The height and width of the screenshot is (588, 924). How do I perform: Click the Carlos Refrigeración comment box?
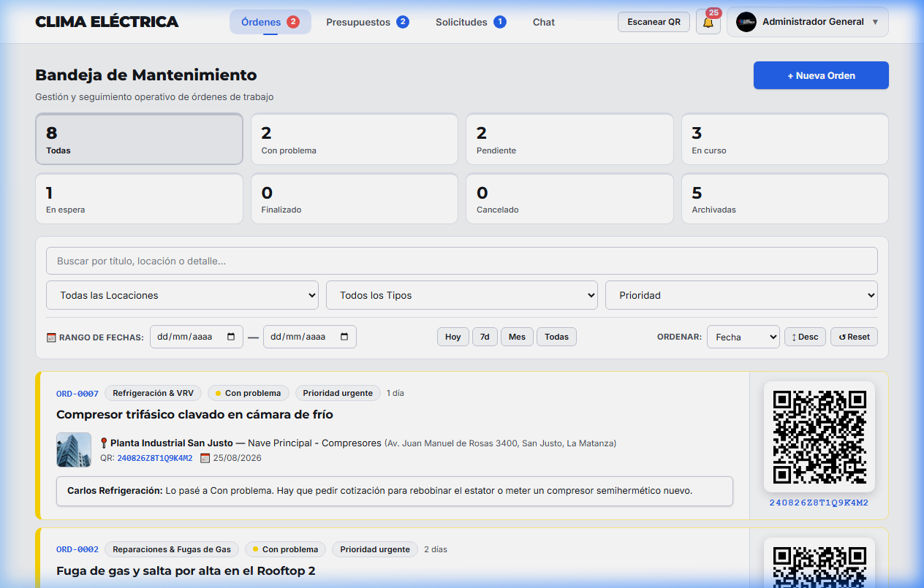tap(395, 491)
